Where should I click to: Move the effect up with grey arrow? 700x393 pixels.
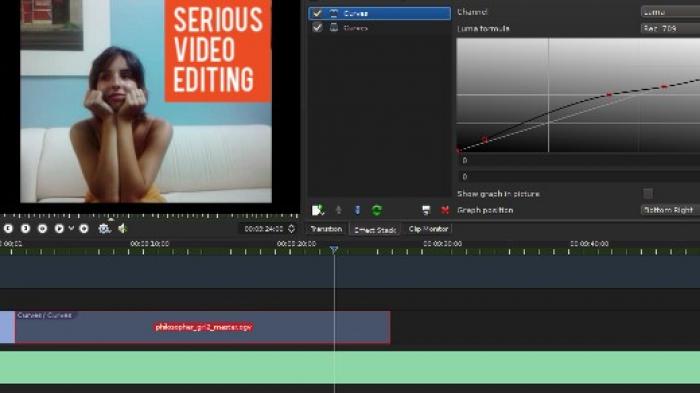click(x=338, y=210)
